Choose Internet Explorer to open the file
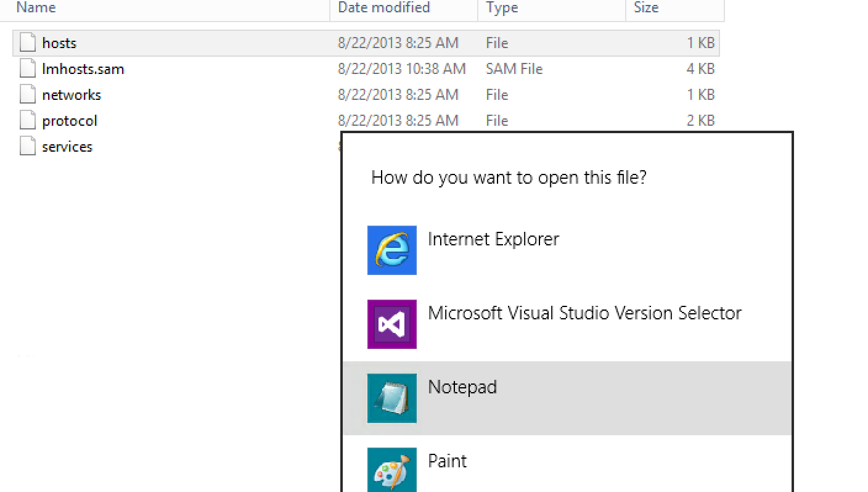 tap(494, 239)
